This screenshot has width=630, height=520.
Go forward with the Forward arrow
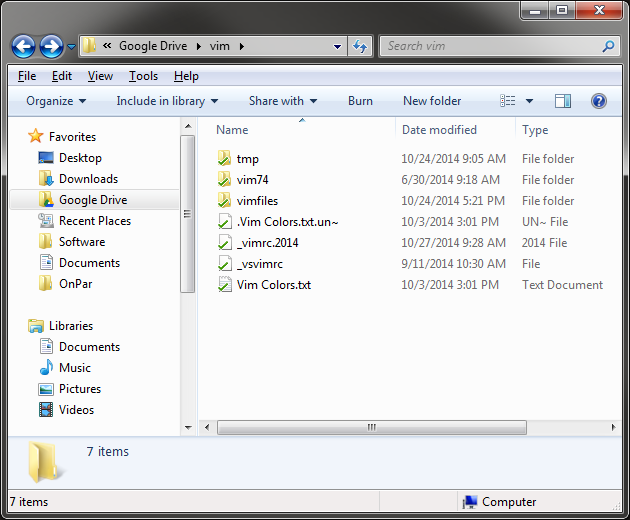coord(51,46)
